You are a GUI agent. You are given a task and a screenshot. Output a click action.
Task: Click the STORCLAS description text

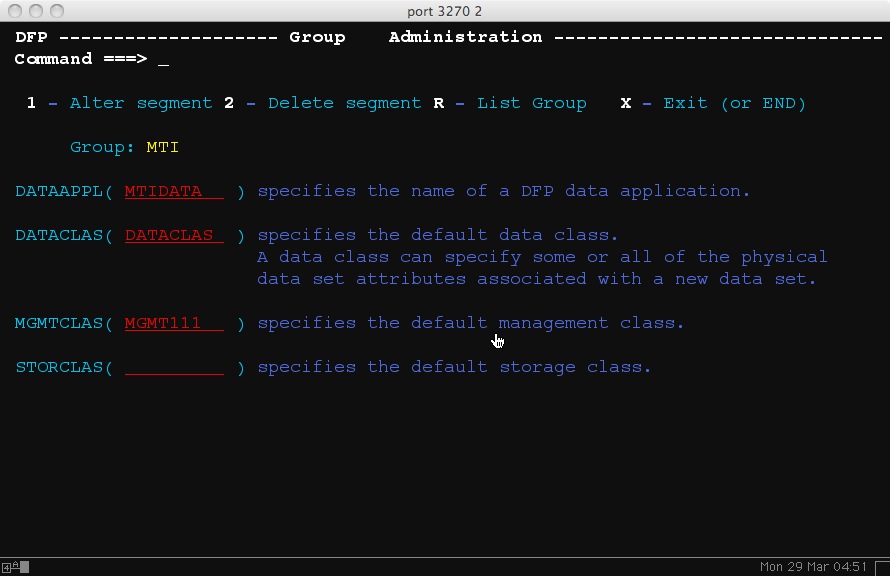click(x=454, y=367)
